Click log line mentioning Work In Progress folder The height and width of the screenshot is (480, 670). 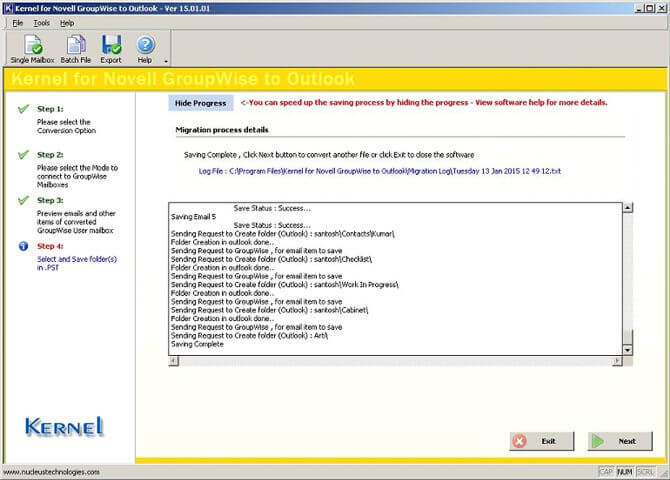(x=285, y=285)
